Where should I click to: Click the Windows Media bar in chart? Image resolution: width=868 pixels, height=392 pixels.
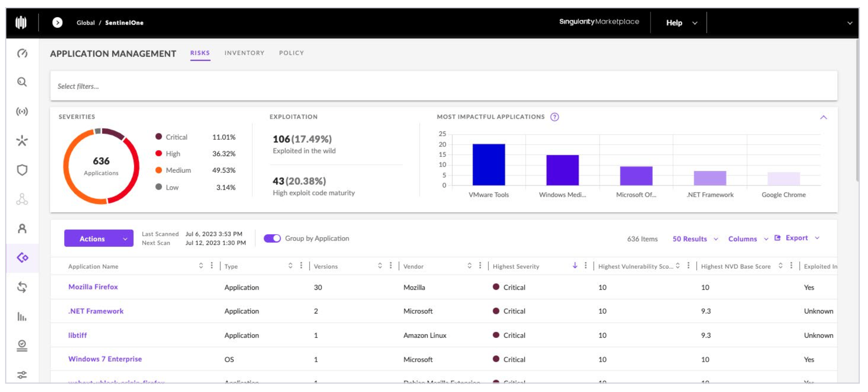pyautogui.click(x=562, y=170)
